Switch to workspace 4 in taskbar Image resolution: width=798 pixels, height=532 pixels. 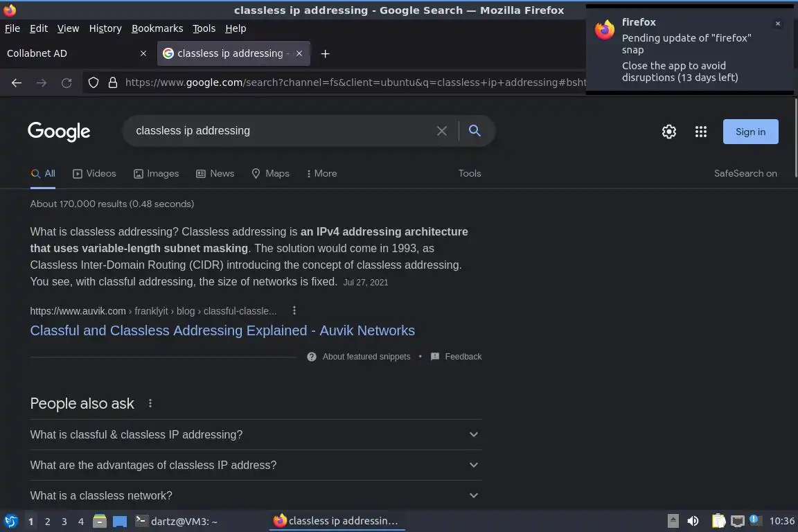coord(81,522)
